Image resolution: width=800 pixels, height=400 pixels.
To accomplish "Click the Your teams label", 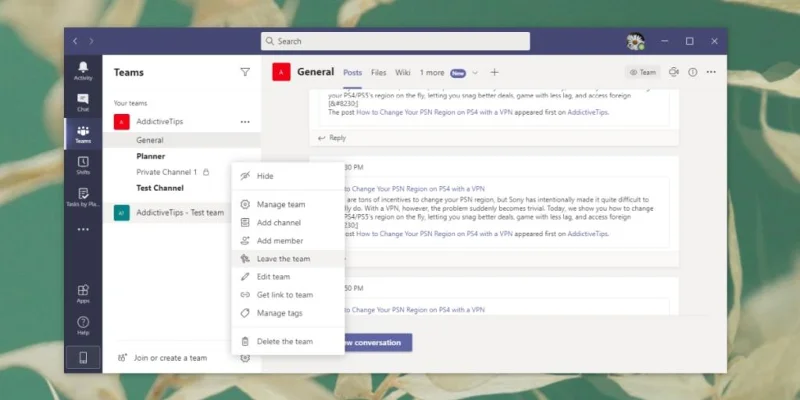I will point(130,103).
